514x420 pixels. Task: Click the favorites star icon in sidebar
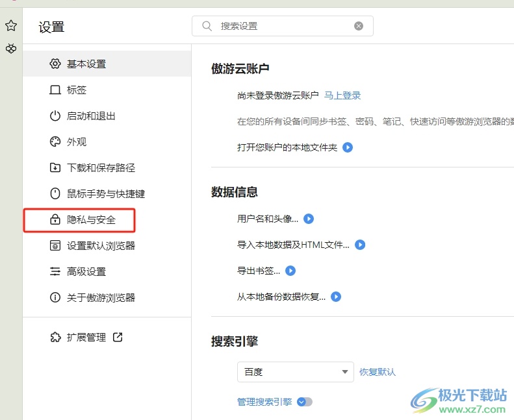click(11, 25)
